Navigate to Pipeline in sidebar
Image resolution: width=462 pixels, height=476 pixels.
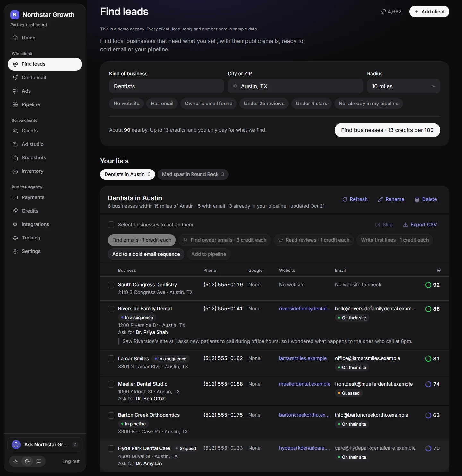click(45, 104)
